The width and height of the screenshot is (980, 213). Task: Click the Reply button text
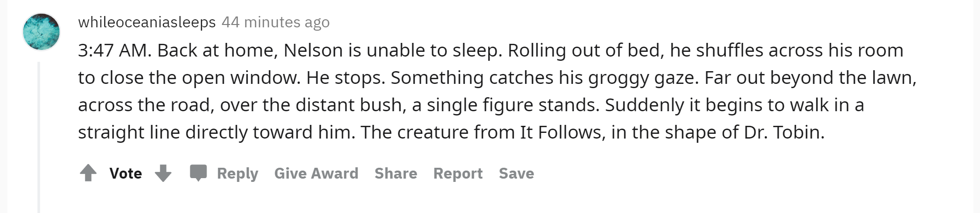click(237, 173)
